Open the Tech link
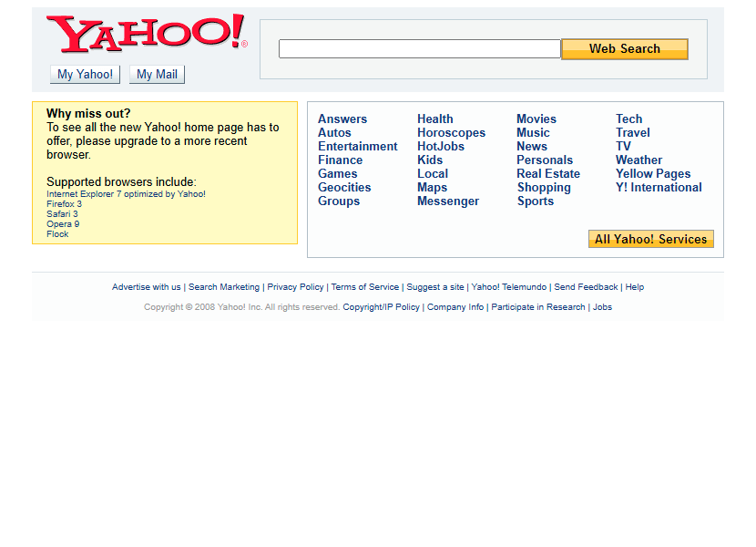Screen dimensions: 756x547 click(x=628, y=119)
